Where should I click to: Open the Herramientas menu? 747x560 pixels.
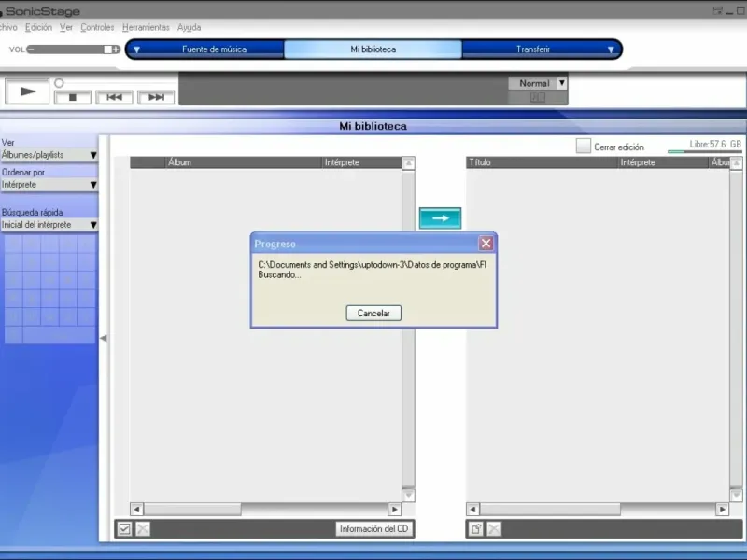click(146, 28)
